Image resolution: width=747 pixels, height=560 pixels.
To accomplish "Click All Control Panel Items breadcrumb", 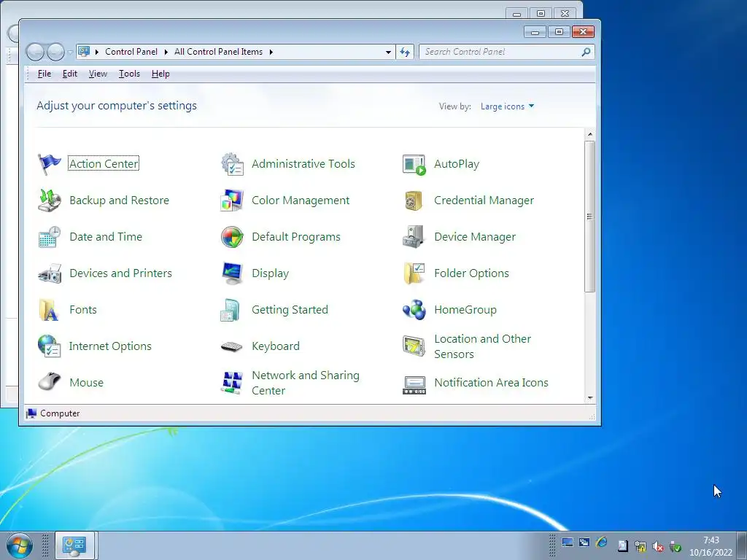I will click(x=218, y=52).
